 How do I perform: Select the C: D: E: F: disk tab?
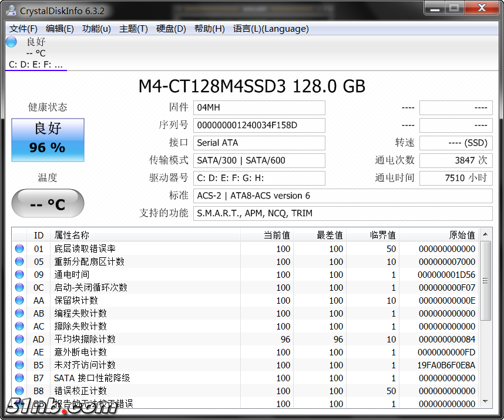[x=36, y=65]
